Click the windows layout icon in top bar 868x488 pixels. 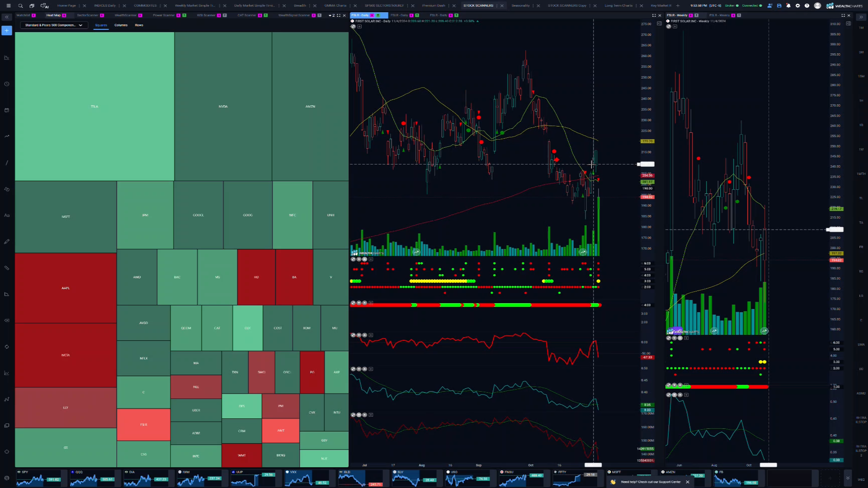pos(32,6)
